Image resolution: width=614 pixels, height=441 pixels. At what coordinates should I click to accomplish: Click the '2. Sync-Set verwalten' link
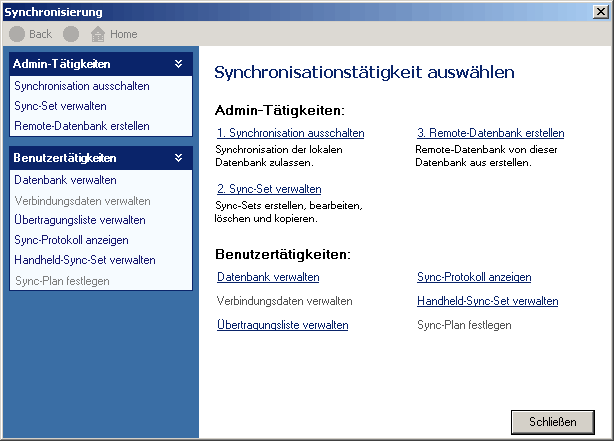click(x=268, y=188)
